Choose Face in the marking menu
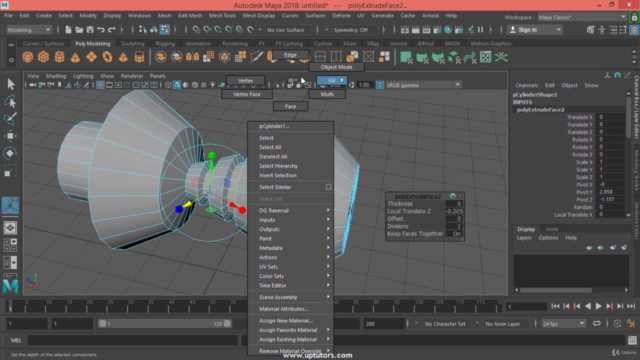The height and width of the screenshot is (360, 640). coord(291,106)
